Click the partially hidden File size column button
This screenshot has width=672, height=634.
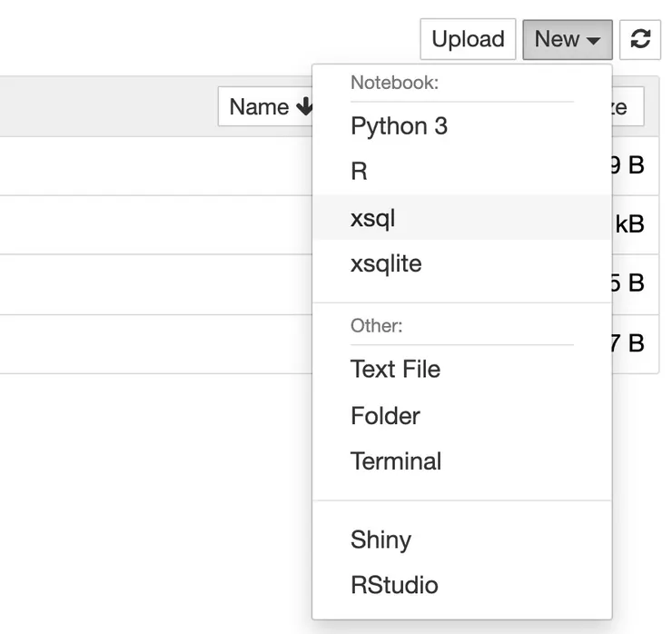[x=628, y=107]
